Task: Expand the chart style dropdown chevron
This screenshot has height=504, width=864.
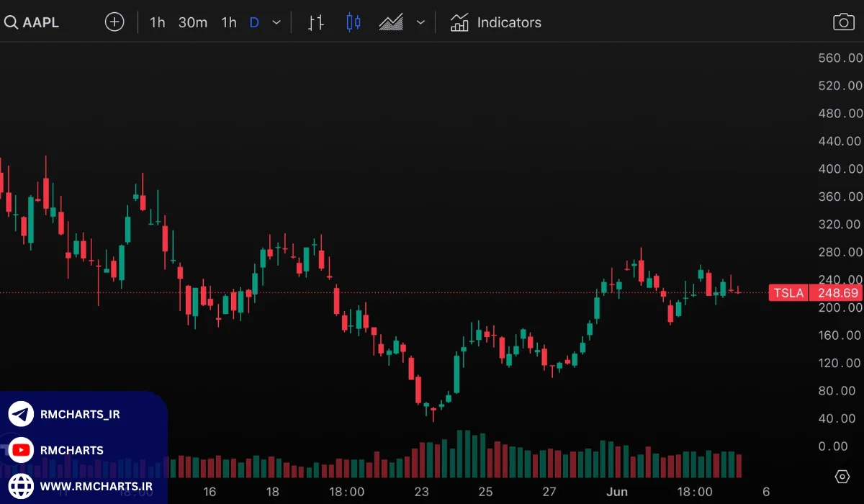Action: pos(421,22)
